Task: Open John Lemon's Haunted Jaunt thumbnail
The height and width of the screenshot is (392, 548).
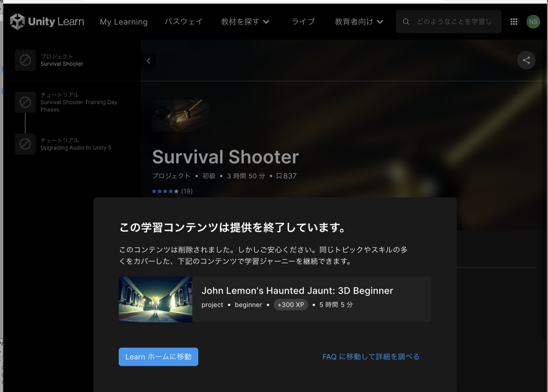Action: (155, 299)
